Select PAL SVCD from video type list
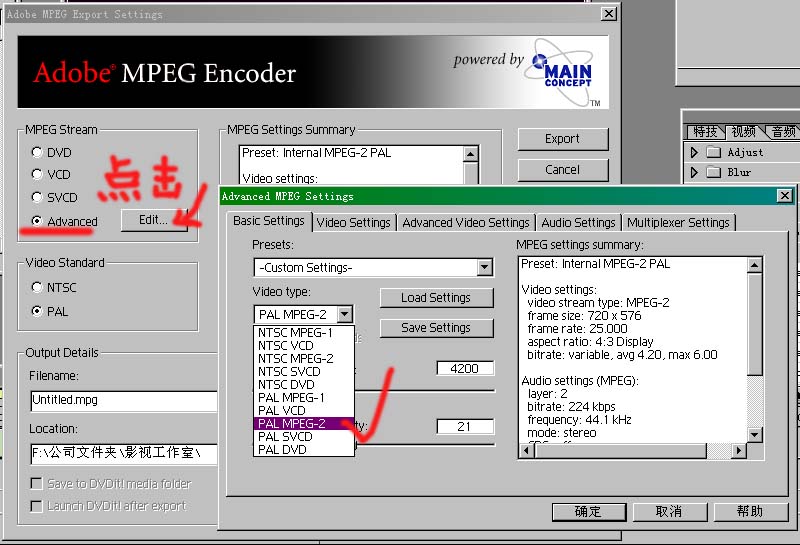 [x=303, y=437]
